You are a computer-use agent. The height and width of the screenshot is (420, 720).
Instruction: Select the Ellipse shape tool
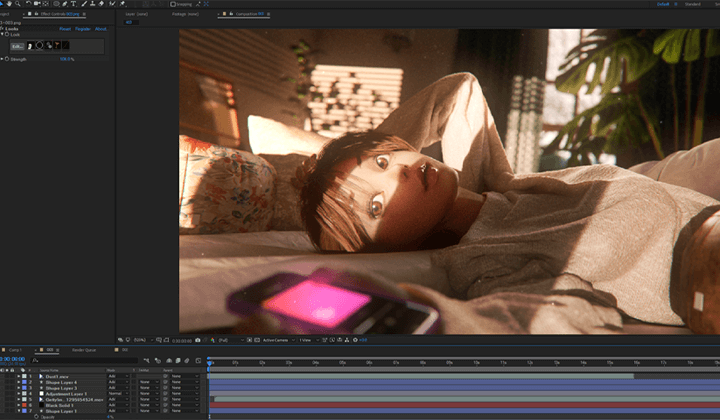[56, 4]
